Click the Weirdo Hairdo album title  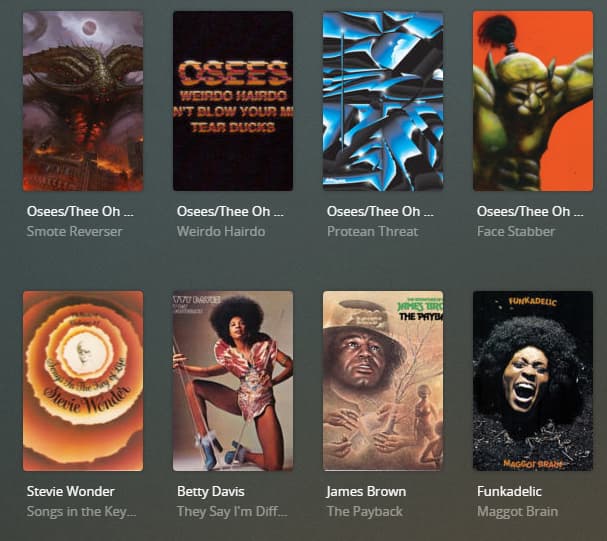[x=221, y=231]
